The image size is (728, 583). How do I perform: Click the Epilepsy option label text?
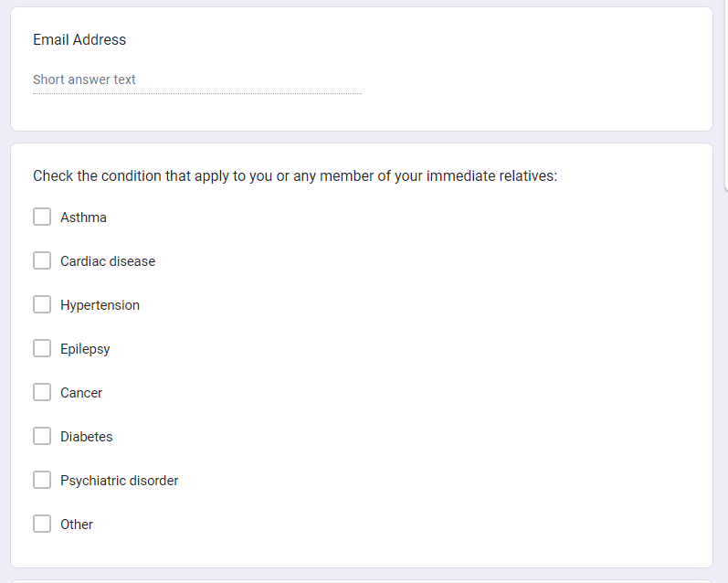click(x=85, y=349)
